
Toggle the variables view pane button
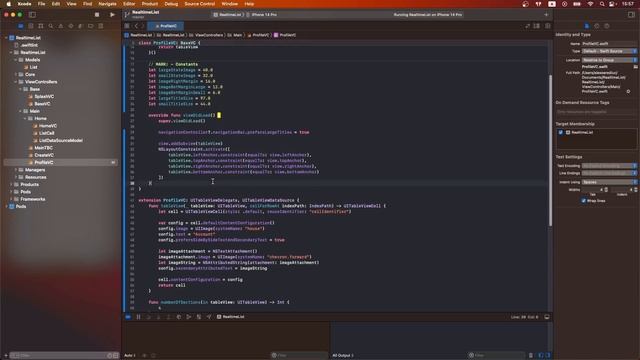[x=541, y=356]
